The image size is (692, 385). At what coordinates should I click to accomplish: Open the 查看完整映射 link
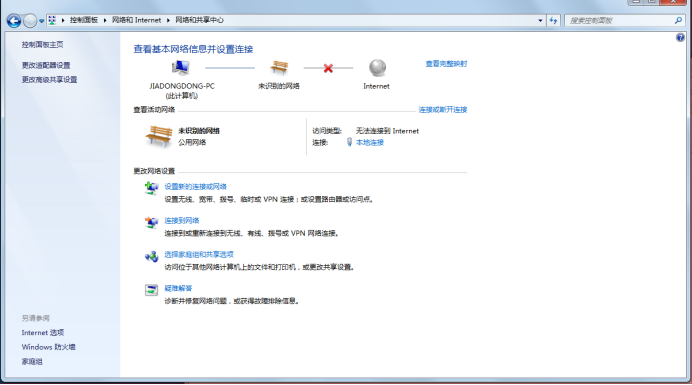point(446,64)
